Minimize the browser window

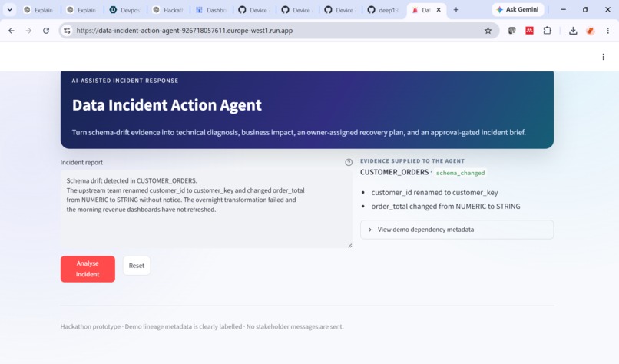563,9
